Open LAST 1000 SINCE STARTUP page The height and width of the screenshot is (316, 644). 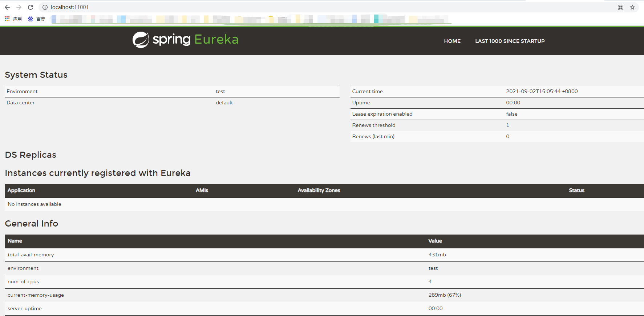(510, 41)
